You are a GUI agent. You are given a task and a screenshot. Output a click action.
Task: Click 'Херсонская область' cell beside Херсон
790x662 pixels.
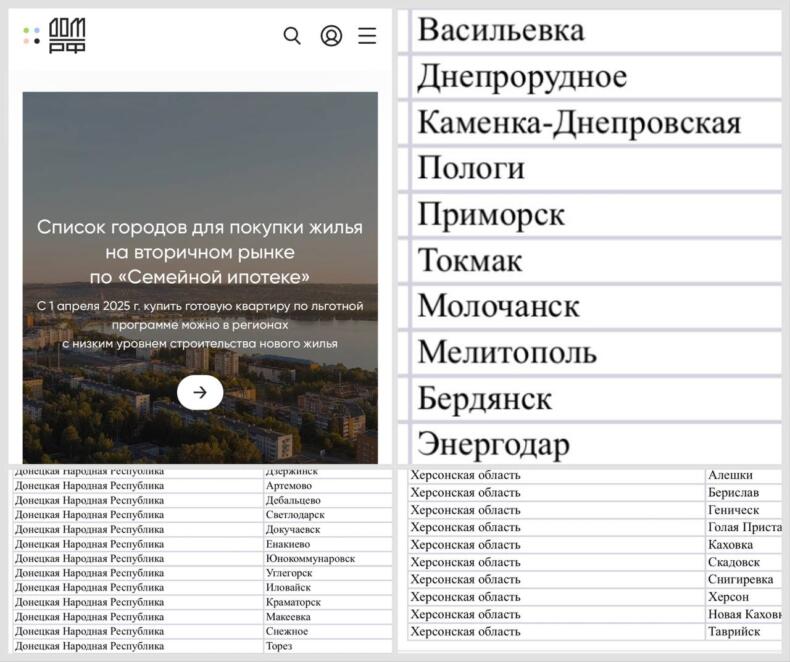click(x=556, y=597)
